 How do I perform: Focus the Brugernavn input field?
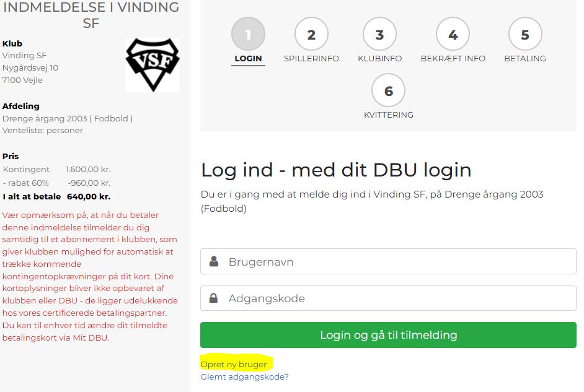(x=389, y=261)
